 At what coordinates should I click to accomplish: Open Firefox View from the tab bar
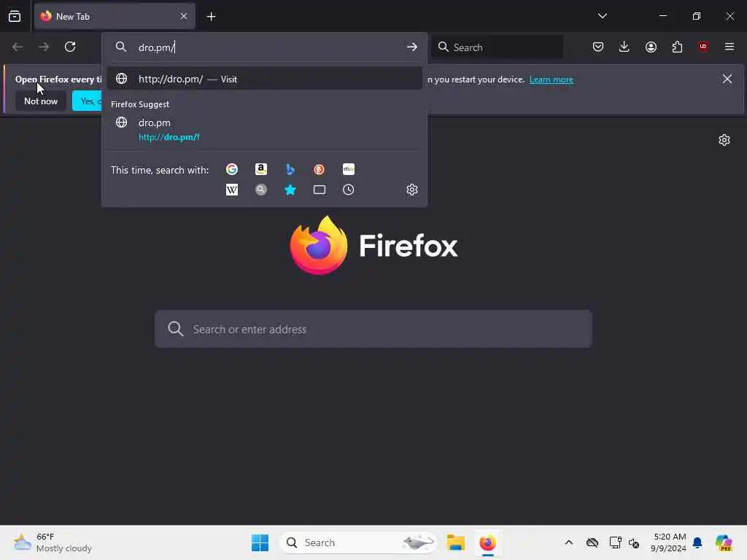(x=15, y=16)
